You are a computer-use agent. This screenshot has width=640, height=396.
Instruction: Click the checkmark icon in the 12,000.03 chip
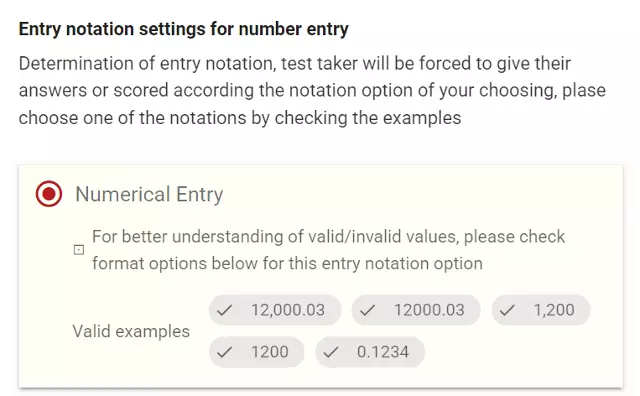224,311
